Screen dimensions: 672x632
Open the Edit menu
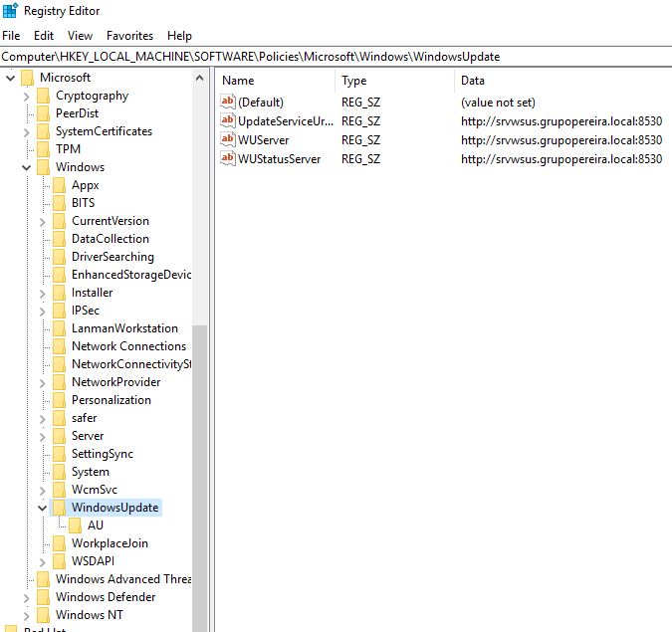coord(44,36)
